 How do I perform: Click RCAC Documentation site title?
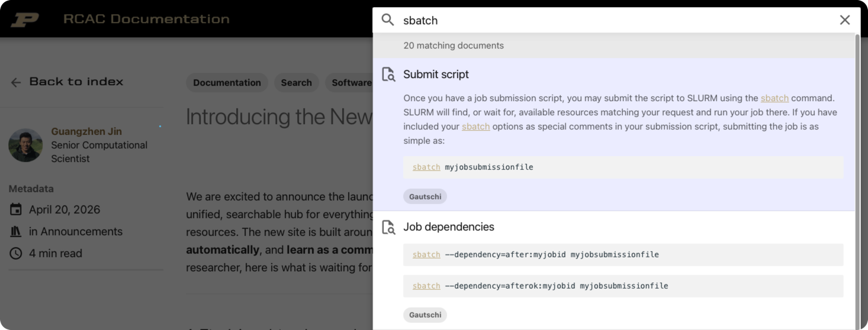146,19
